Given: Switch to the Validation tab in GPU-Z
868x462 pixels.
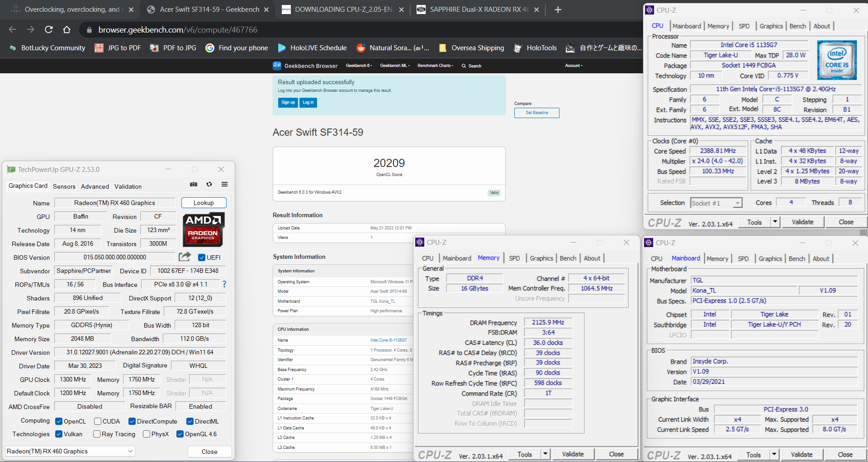Looking at the screenshot, I should coord(128,186).
